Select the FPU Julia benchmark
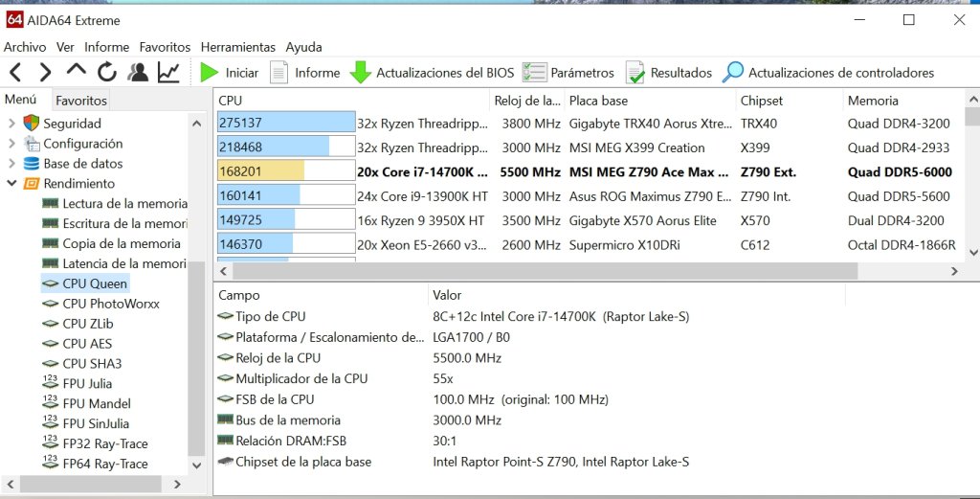The height and width of the screenshot is (499, 980). coord(77,383)
